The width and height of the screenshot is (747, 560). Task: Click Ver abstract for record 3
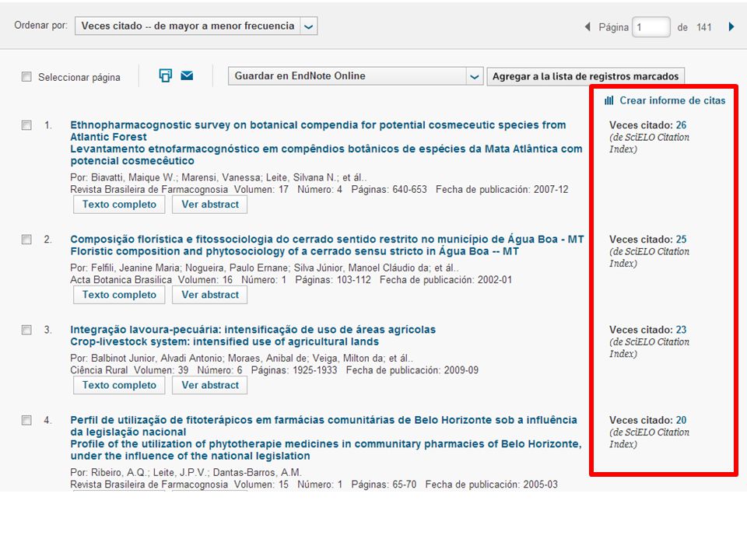pos(209,385)
